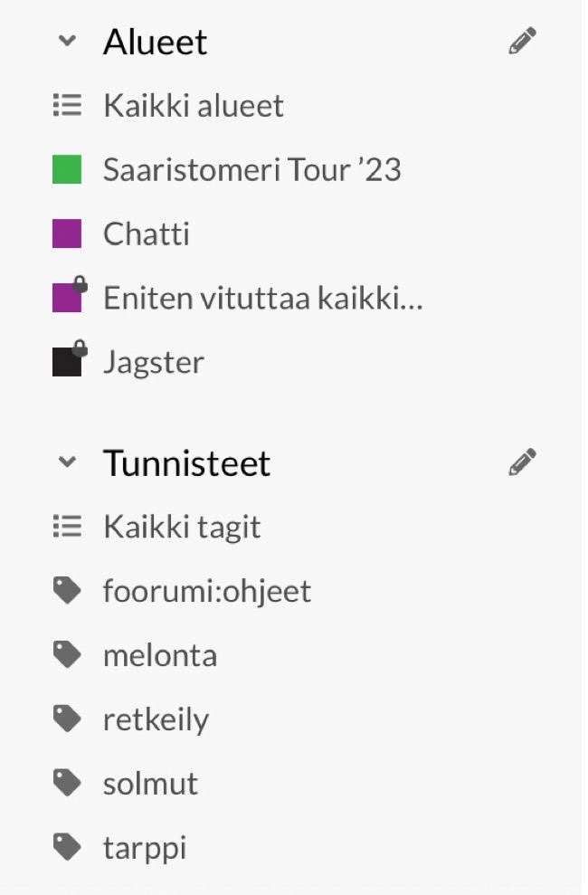The height and width of the screenshot is (895, 588).
Task: Collapse the Alueet section chevron
Action: [x=67, y=42]
